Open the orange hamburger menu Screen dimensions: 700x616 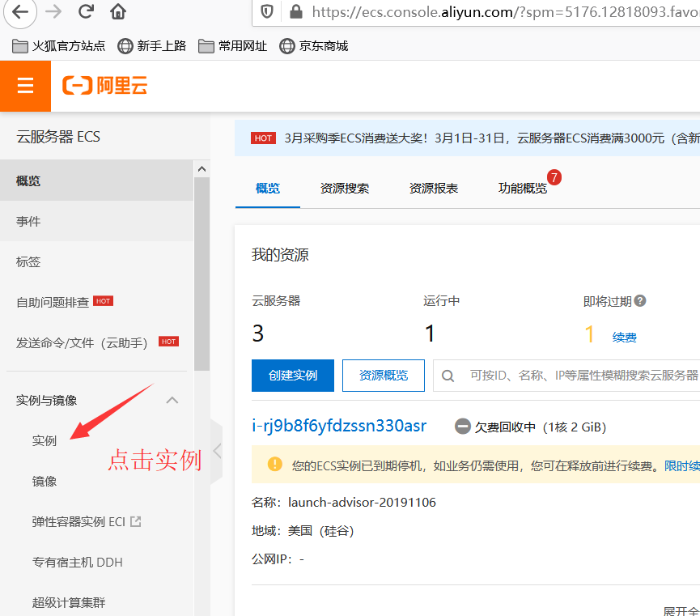(x=25, y=86)
